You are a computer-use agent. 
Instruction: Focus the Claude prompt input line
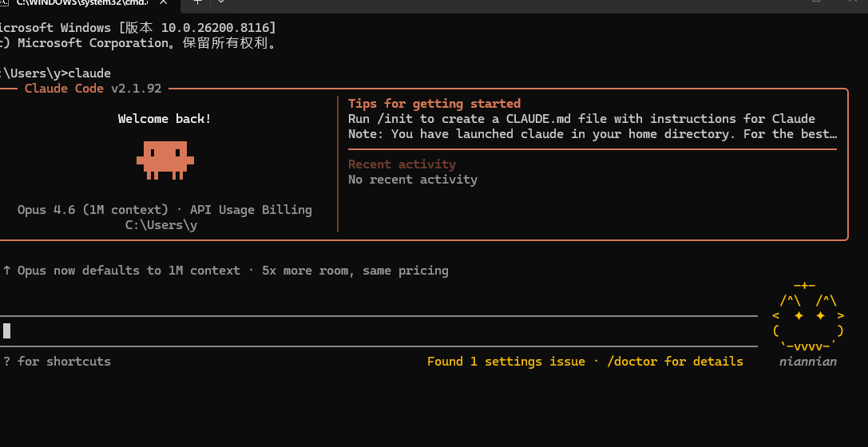[x=379, y=330]
